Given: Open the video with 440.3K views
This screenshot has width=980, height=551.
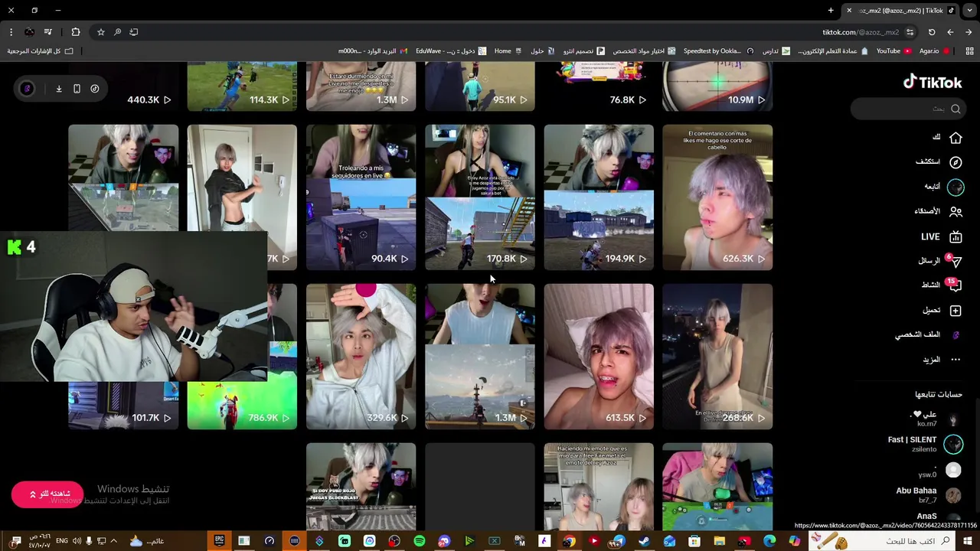Looking at the screenshot, I should click(x=123, y=86).
